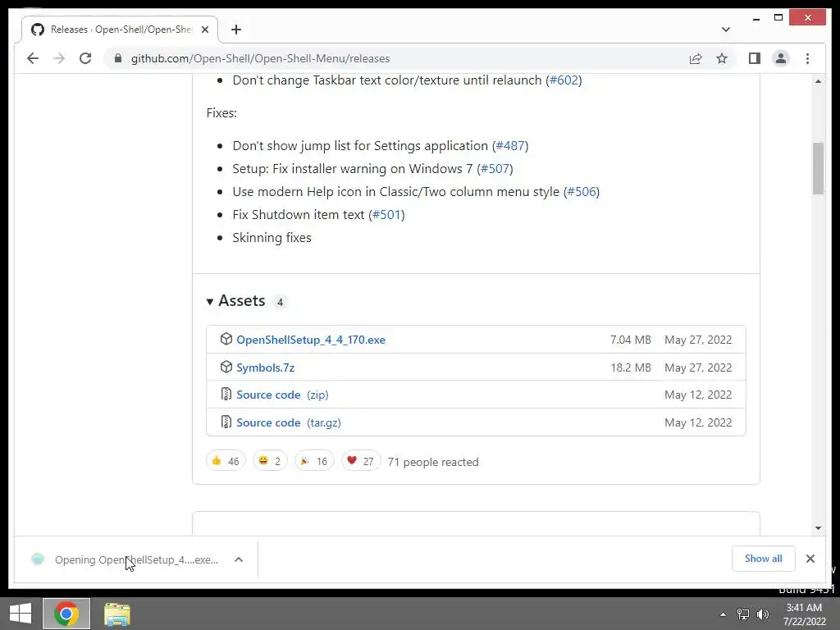Viewport: 840px width, 630px height.
Task: Open issue #487 link
Action: pyautogui.click(x=510, y=146)
